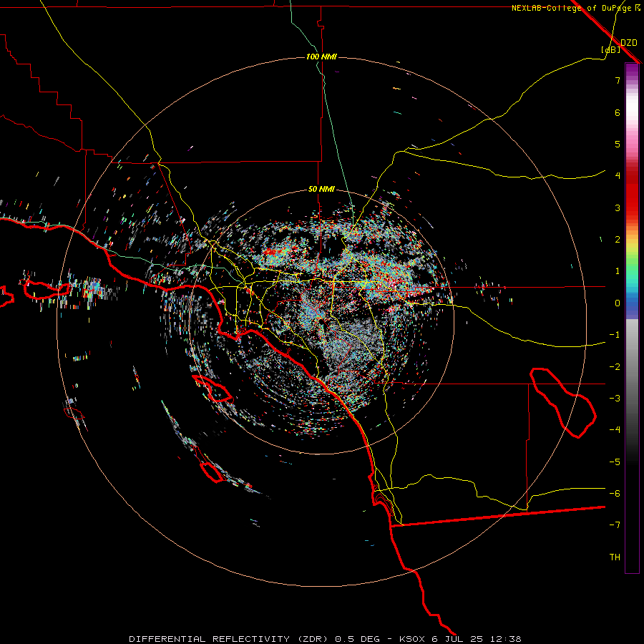The height and width of the screenshot is (644, 644).
Task: Click the -3 dB scale value
Action: point(615,399)
